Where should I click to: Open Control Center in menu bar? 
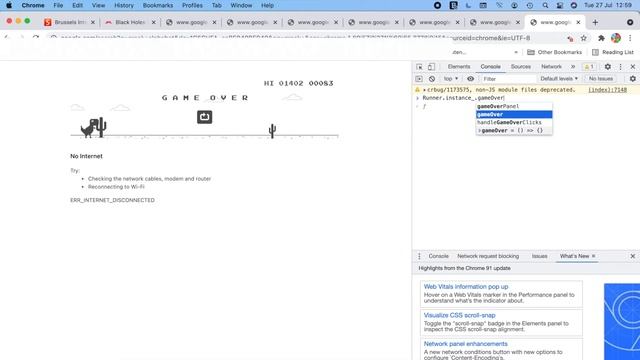560,5
